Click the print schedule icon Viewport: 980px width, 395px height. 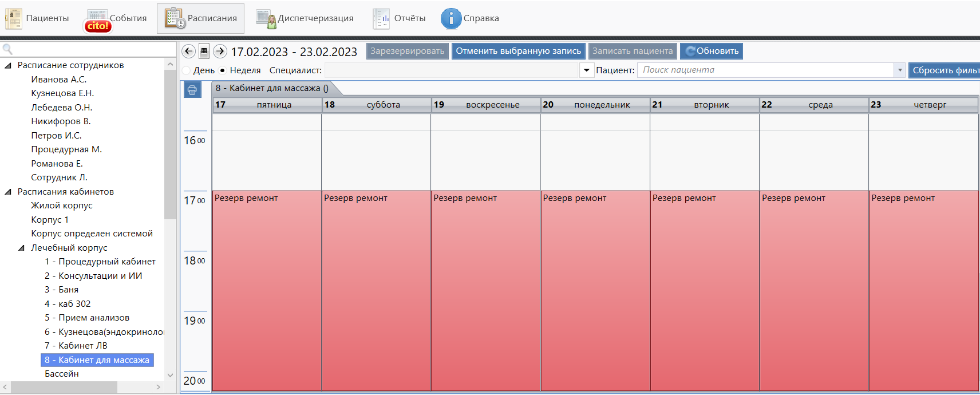point(192,90)
